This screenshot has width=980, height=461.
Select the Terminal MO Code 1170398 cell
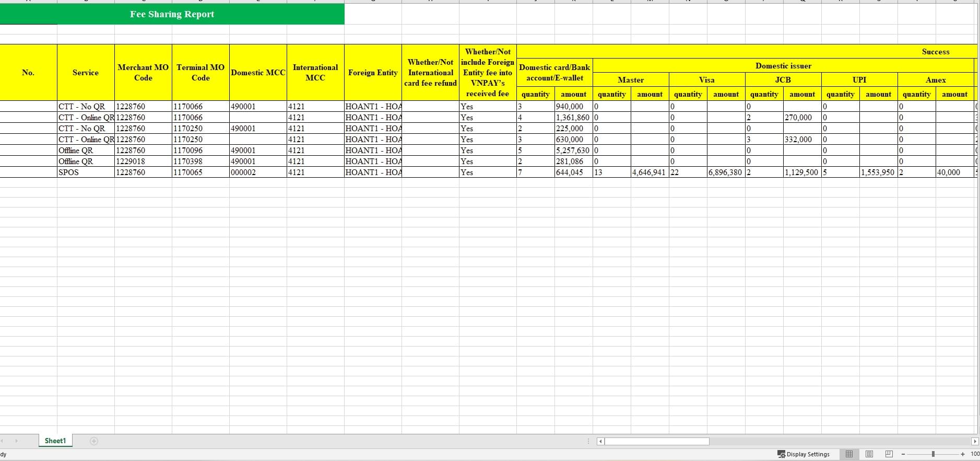pos(200,162)
